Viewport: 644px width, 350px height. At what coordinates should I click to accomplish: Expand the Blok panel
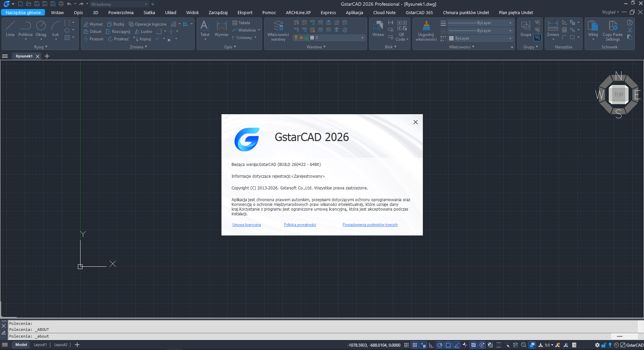[391, 47]
